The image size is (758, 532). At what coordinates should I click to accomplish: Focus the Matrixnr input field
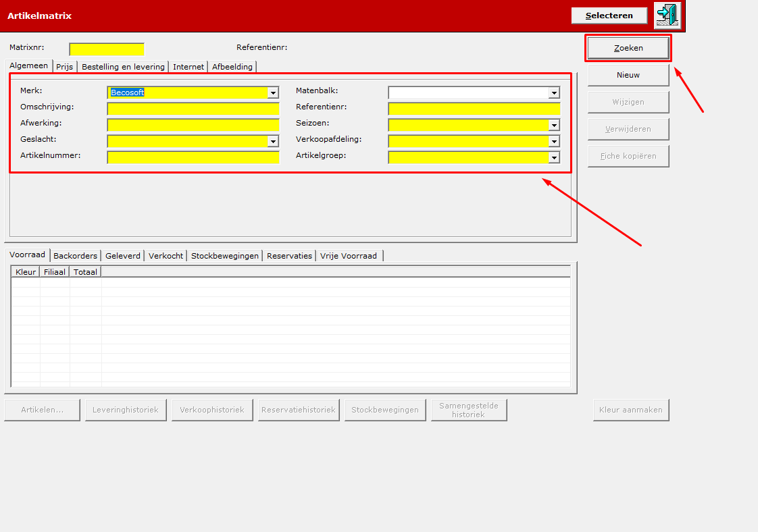107,49
